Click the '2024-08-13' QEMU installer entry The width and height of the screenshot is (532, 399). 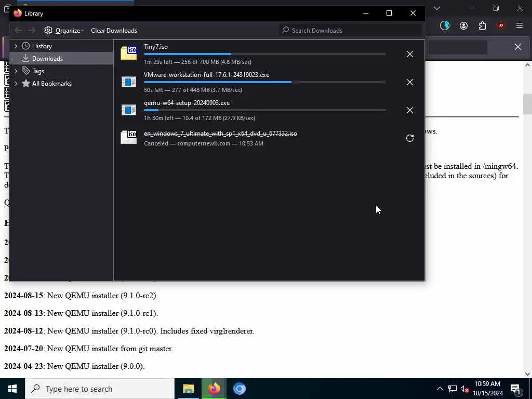pos(81,313)
